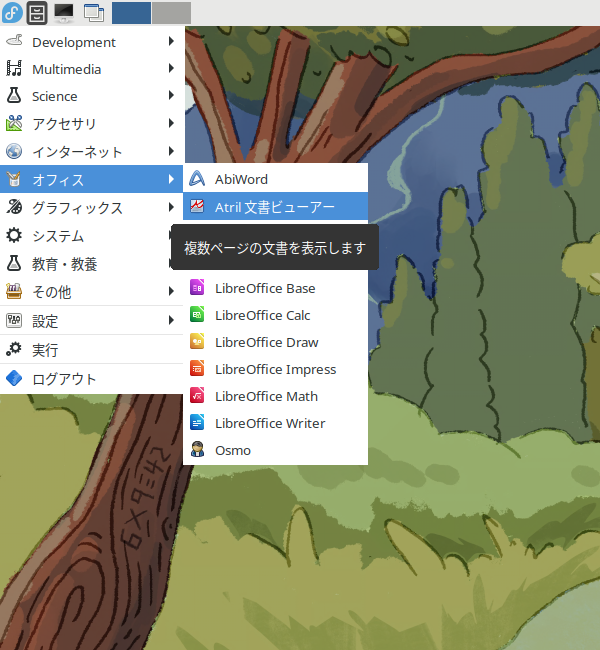Expand the アクセサリ submenu arrow

171,123
